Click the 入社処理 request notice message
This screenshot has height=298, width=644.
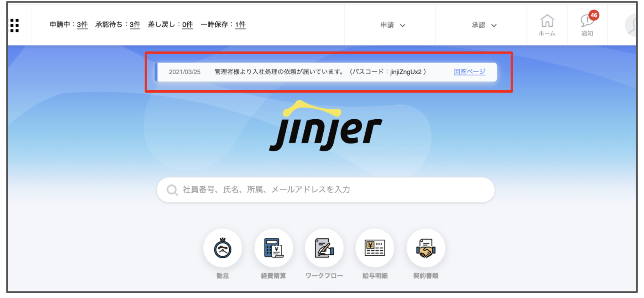click(x=320, y=72)
